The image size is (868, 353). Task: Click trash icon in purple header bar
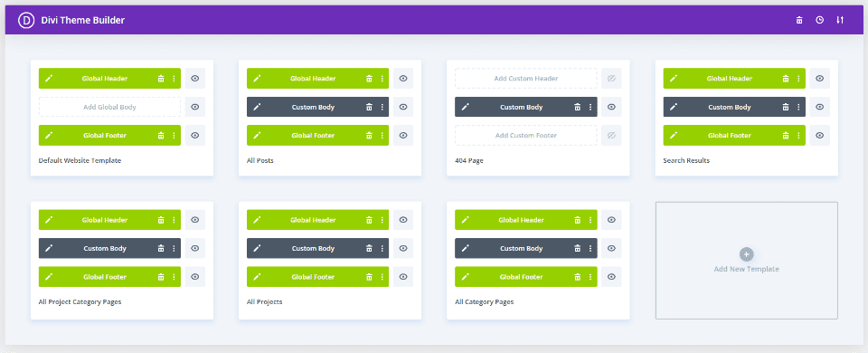tap(798, 21)
